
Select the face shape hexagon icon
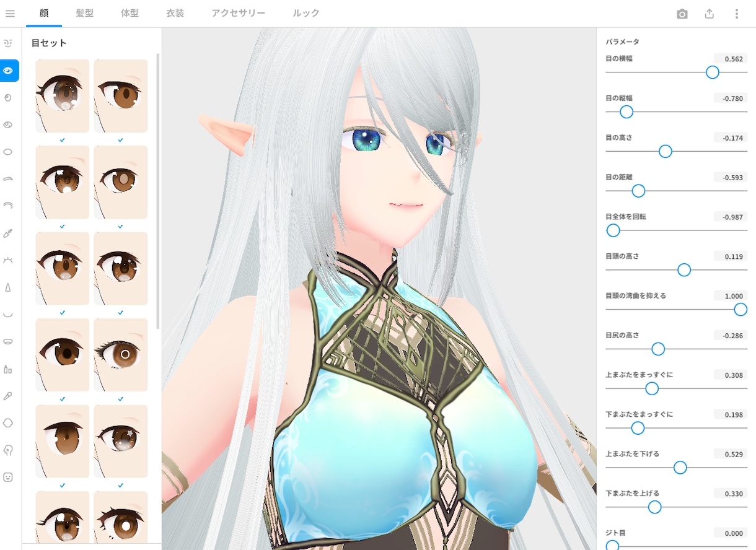point(8,423)
